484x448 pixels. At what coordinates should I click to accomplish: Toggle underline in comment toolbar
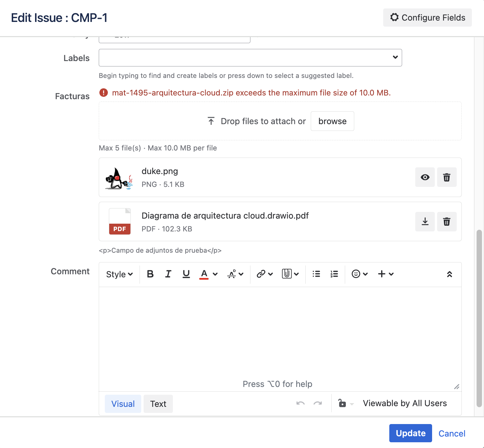186,274
